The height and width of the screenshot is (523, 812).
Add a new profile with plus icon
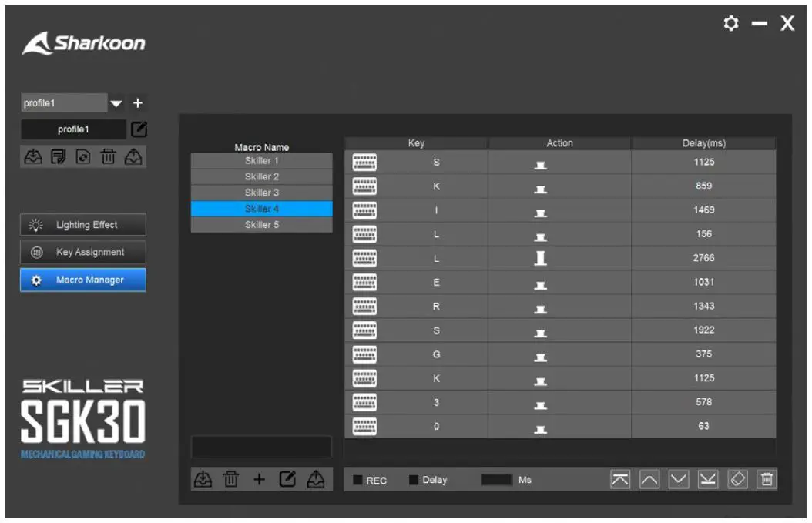coord(137,103)
